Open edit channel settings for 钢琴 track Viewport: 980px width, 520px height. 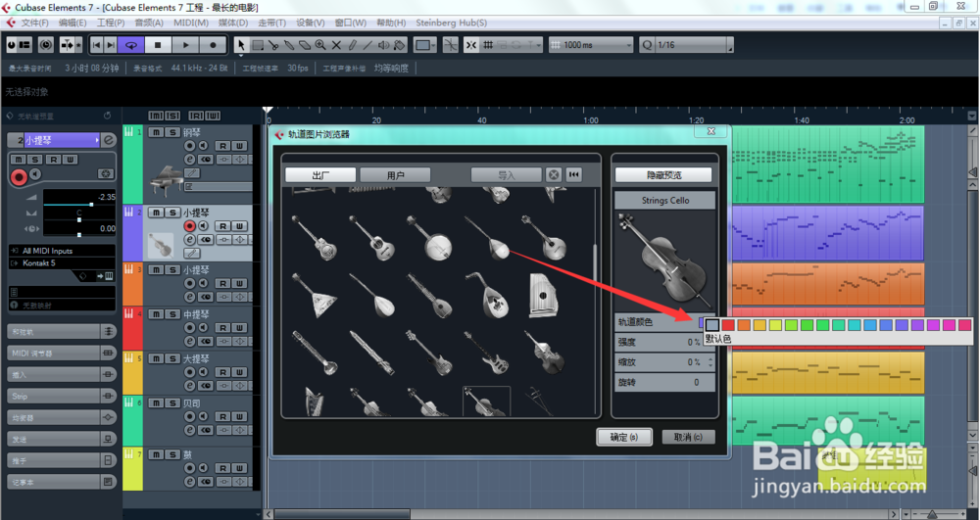pos(189,160)
